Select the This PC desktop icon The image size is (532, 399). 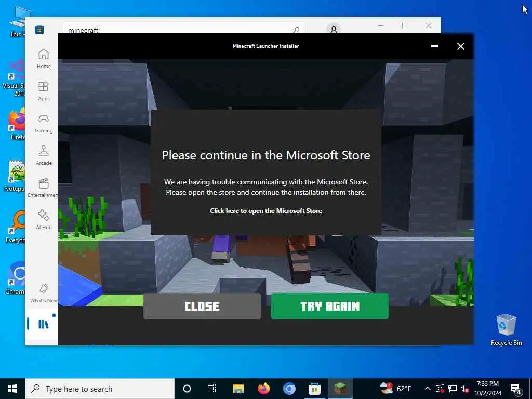click(18, 22)
